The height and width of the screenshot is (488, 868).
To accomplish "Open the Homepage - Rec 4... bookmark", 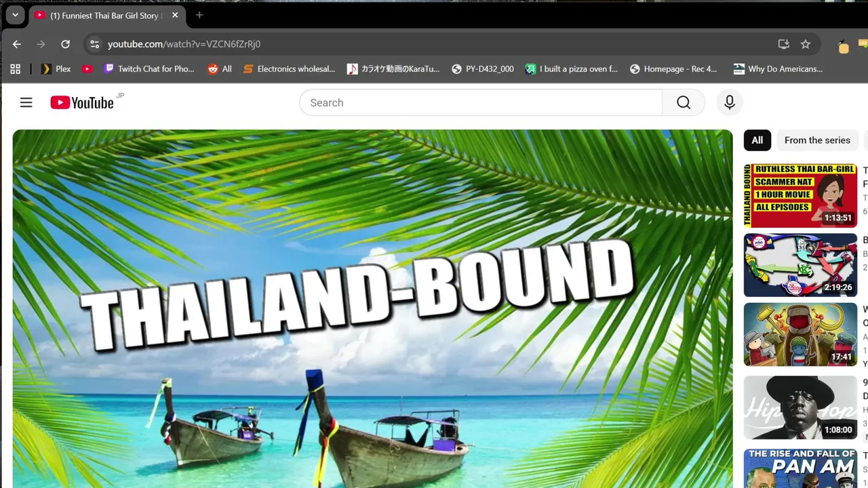I will [673, 68].
